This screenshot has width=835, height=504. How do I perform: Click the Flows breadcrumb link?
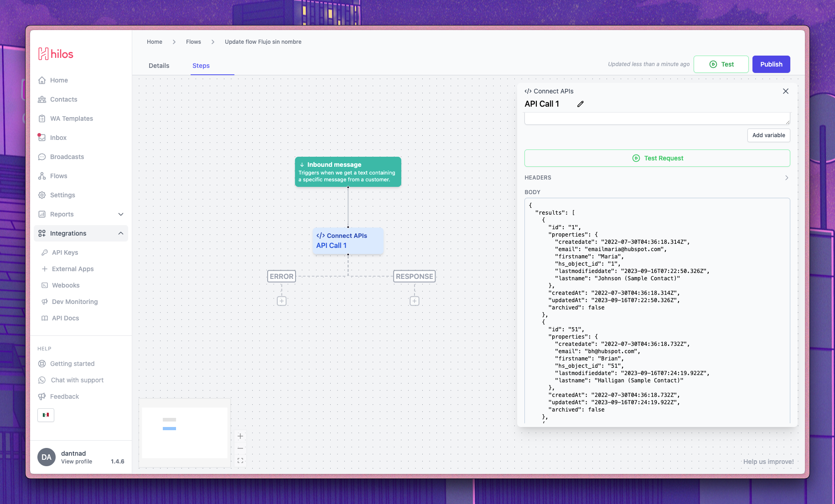click(x=193, y=42)
